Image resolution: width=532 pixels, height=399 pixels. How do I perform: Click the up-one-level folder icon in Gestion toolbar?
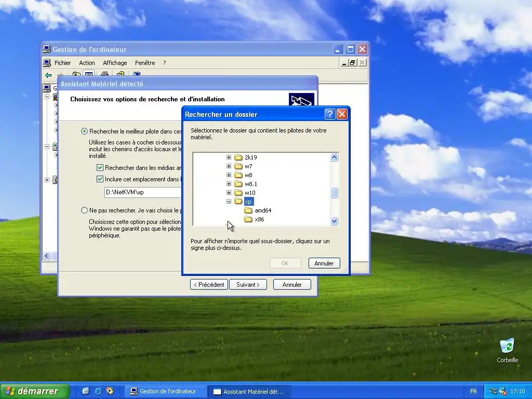click(76, 74)
